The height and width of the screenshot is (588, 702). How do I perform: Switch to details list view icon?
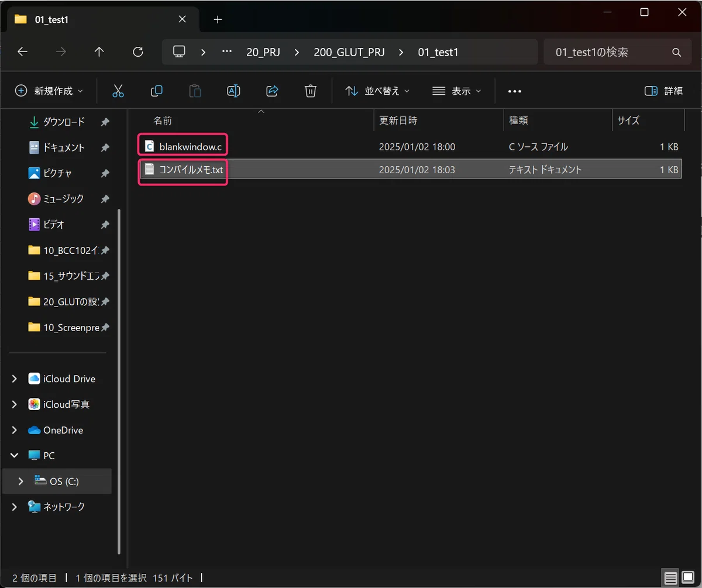pyautogui.click(x=670, y=577)
